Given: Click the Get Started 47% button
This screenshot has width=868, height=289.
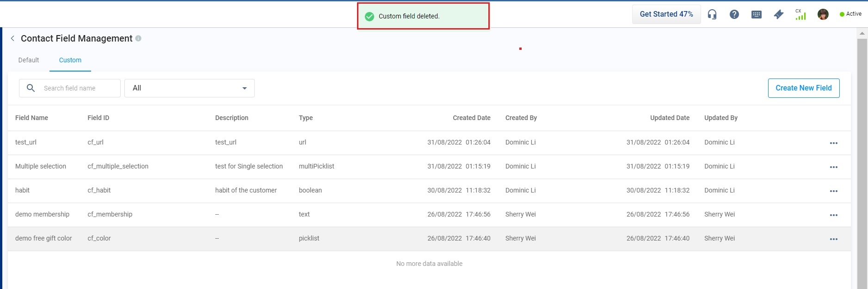Looking at the screenshot, I should 666,14.
